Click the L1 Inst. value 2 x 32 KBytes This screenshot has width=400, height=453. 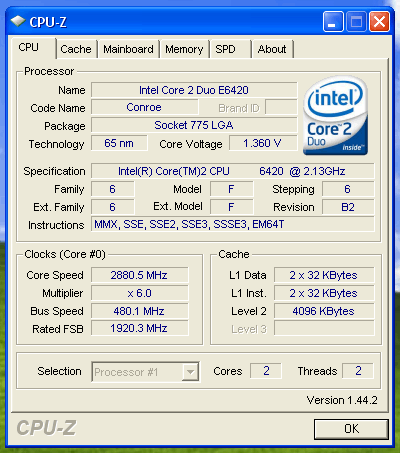[x=324, y=293]
